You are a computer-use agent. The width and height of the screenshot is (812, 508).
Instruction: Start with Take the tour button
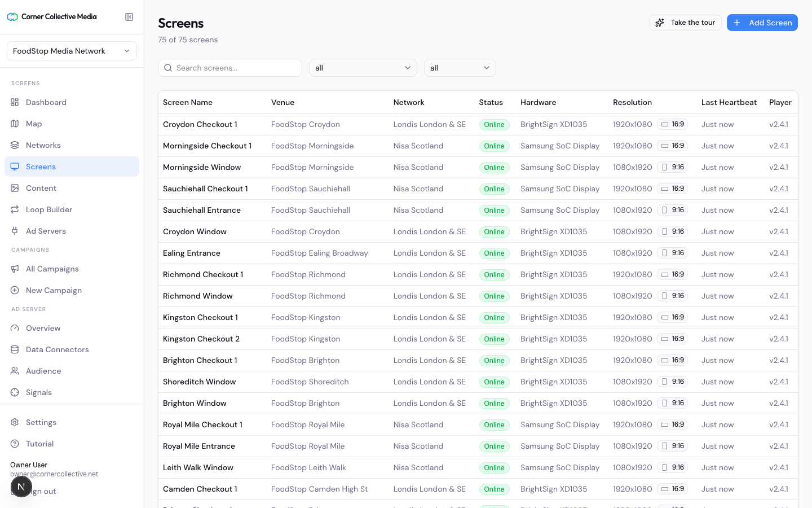click(x=685, y=23)
